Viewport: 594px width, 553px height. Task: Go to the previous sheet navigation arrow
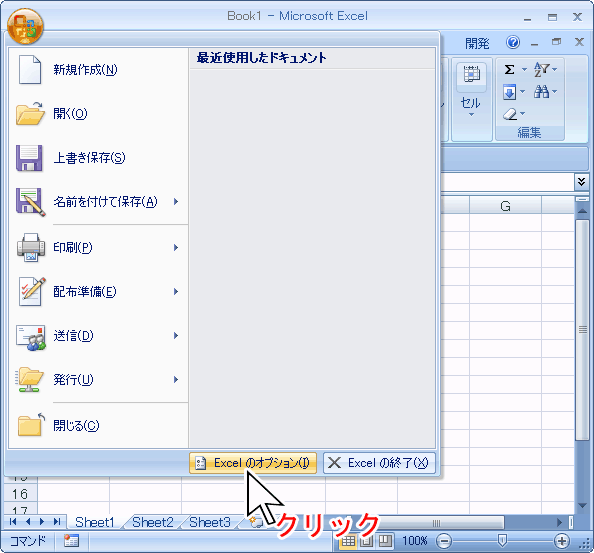pyautogui.click(x=28, y=522)
